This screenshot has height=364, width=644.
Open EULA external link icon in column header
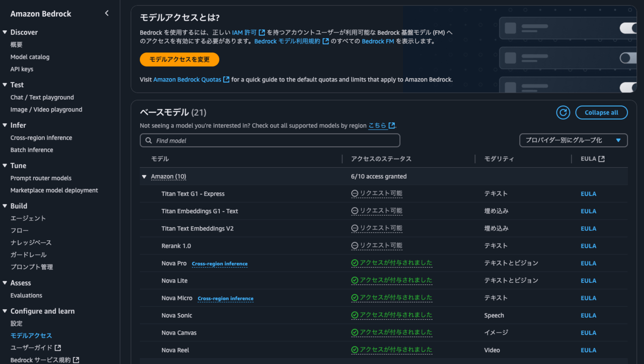pos(601,159)
